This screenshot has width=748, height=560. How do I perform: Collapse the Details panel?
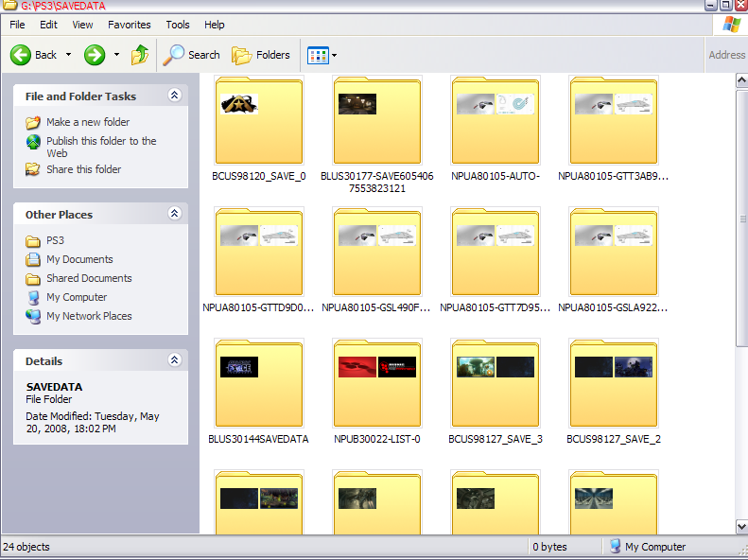pos(175,359)
